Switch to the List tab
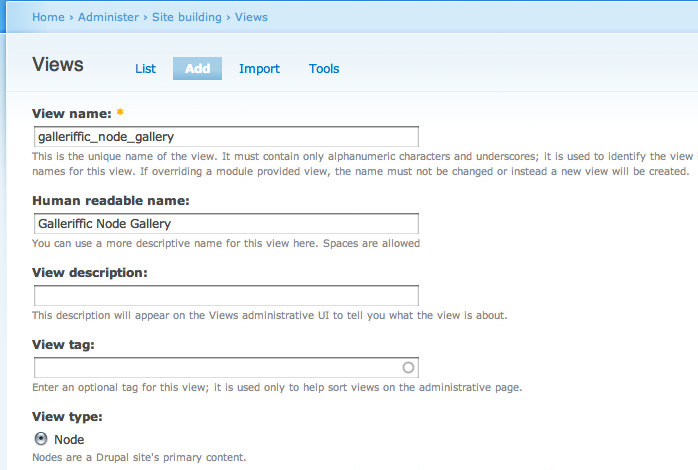 [x=146, y=69]
